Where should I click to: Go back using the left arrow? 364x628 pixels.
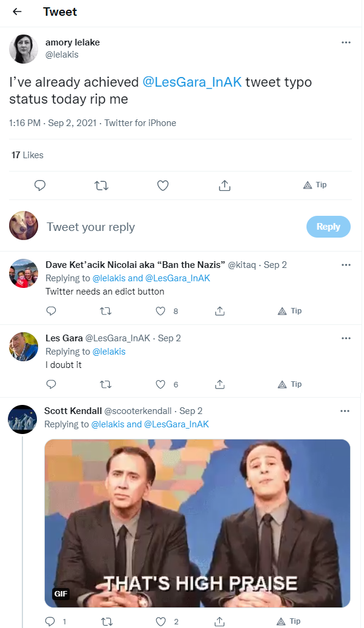coord(17,12)
